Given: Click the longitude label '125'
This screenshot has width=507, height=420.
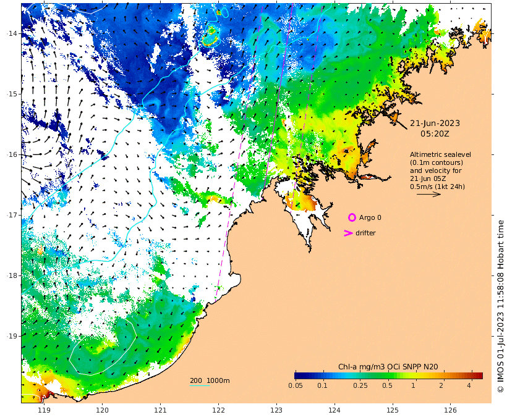Looking at the screenshot, I should [x=393, y=410].
